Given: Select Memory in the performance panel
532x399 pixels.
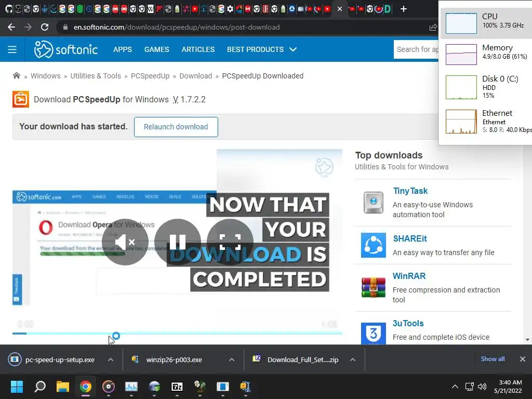Looking at the screenshot, I should (x=485, y=54).
